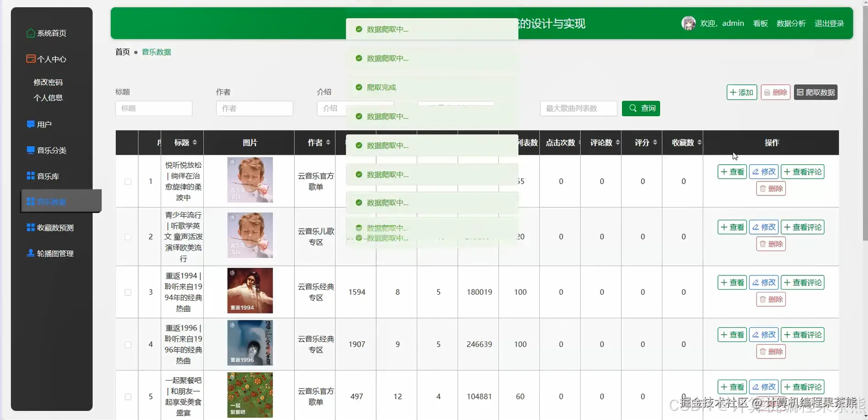Select row 3 checkbox for 重返1994

tap(128, 292)
